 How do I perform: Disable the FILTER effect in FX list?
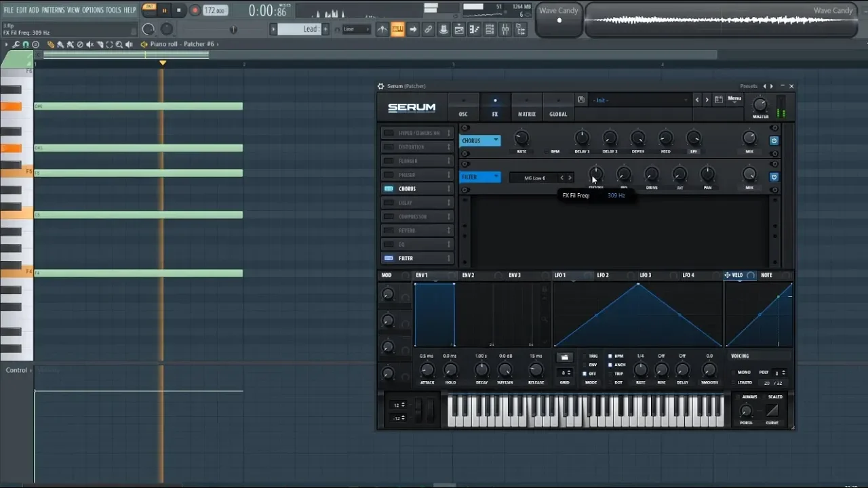(x=389, y=258)
